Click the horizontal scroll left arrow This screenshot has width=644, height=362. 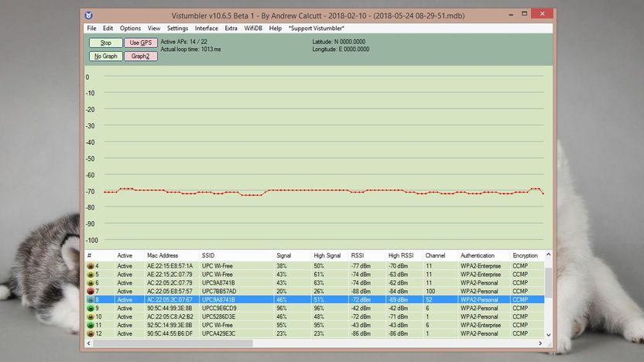[89, 343]
